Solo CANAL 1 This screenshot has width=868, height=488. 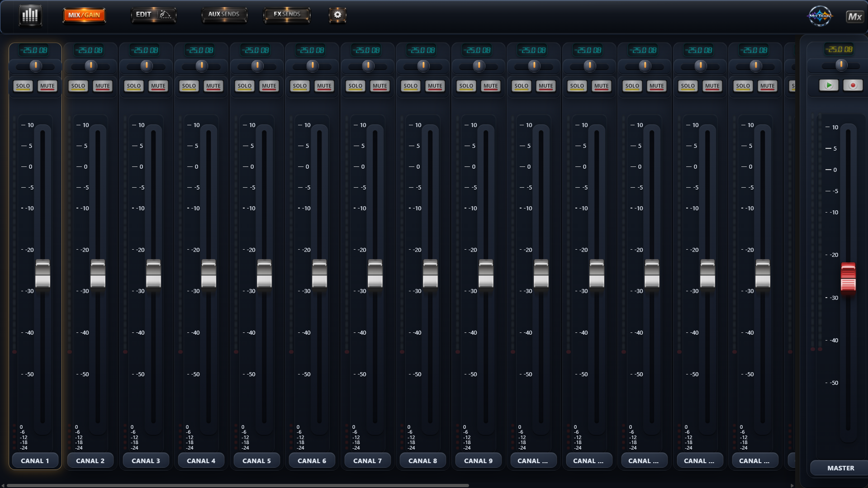point(22,86)
